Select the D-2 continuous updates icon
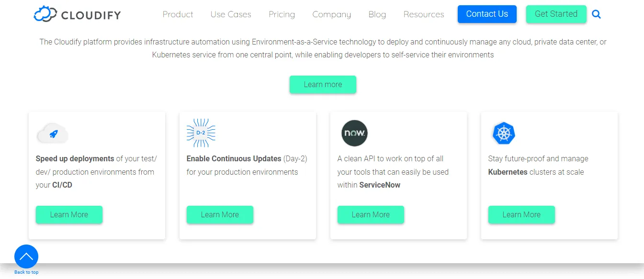644x279 pixels. (x=201, y=133)
